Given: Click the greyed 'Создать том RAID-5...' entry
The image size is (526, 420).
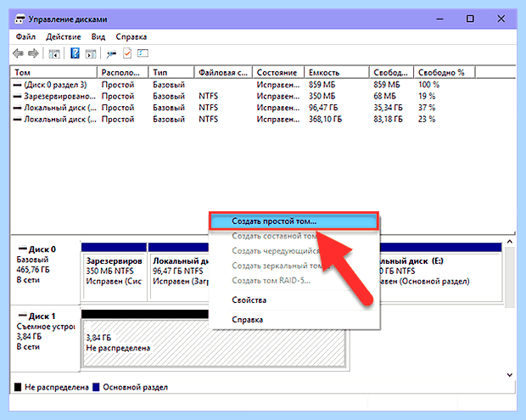Looking at the screenshot, I should [x=271, y=281].
